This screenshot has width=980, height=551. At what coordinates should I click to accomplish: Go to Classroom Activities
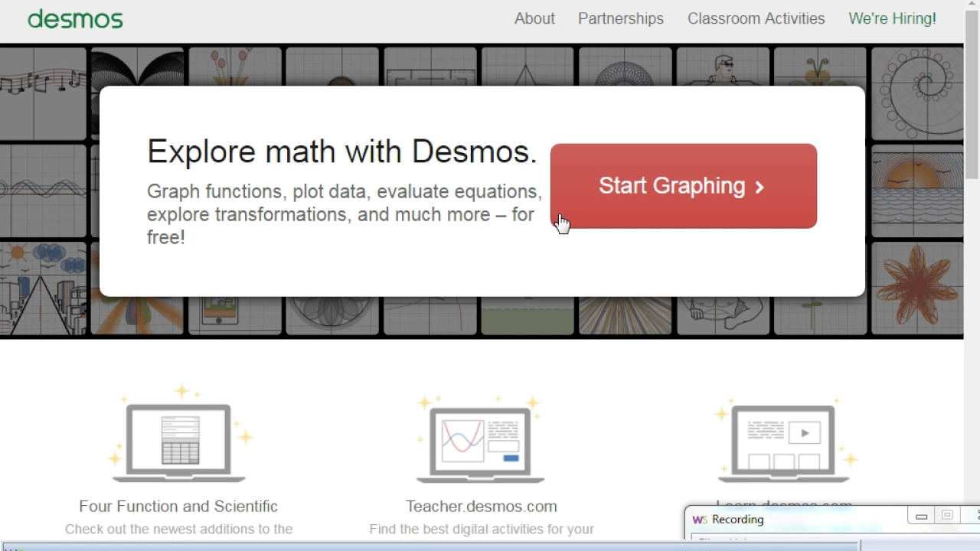(x=756, y=18)
